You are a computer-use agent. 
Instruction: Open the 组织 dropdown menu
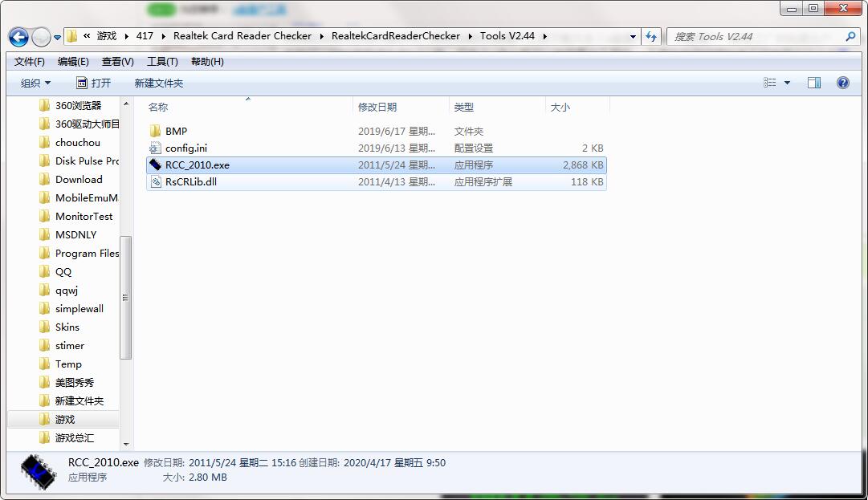(35, 82)
